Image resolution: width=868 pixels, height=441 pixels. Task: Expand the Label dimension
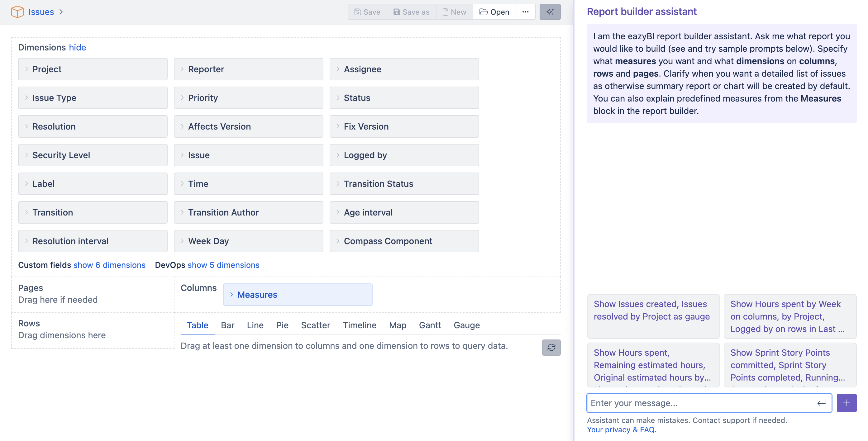click(x=93, y=184)
